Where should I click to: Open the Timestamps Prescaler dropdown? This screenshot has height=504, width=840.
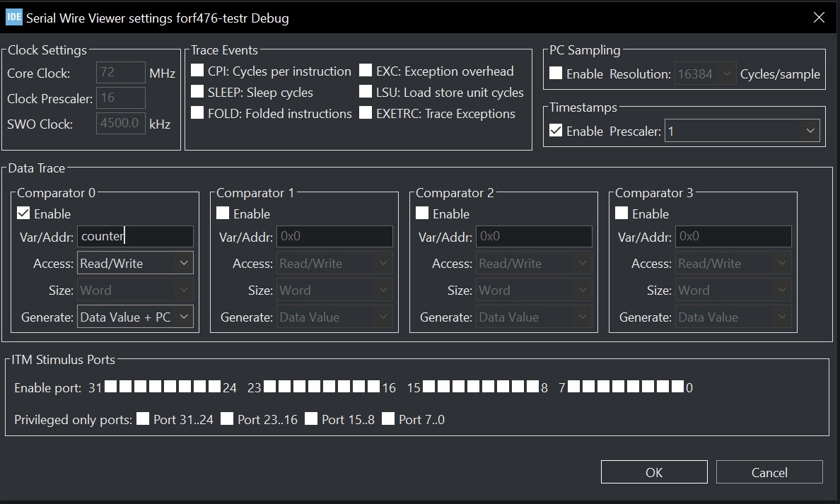tap(742, 131)
